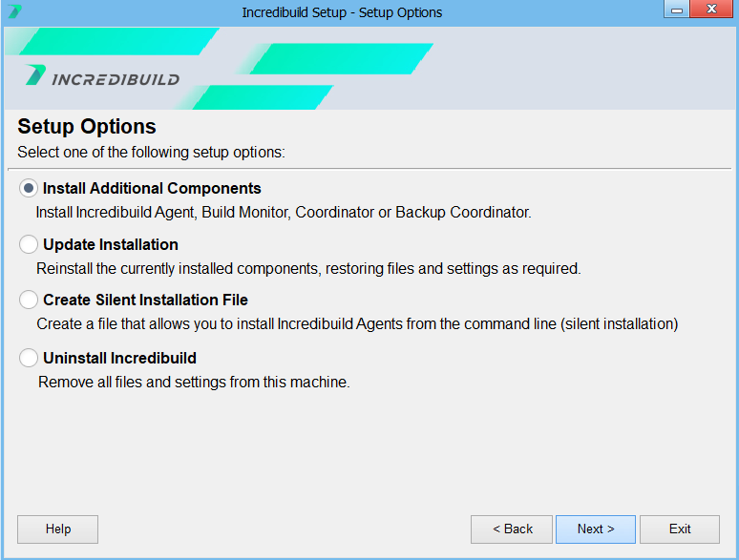739x560 pixels.
Task: Click the "Remove all files and settings" description
Action: point(194,383)
